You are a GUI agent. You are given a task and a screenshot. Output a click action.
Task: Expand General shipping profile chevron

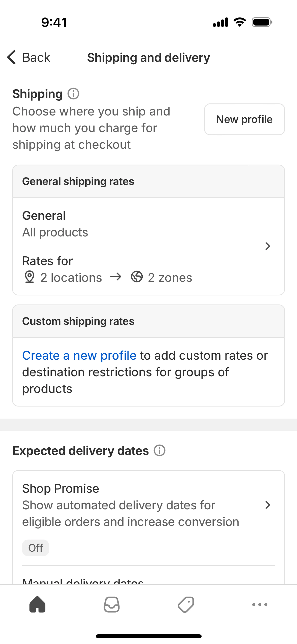[x=267, y=246]
